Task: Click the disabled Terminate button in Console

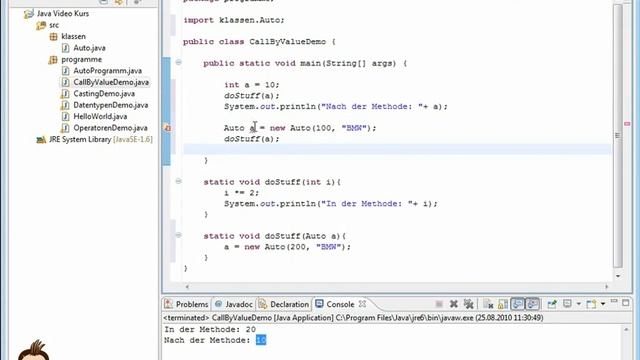Action: pos(439,304)
